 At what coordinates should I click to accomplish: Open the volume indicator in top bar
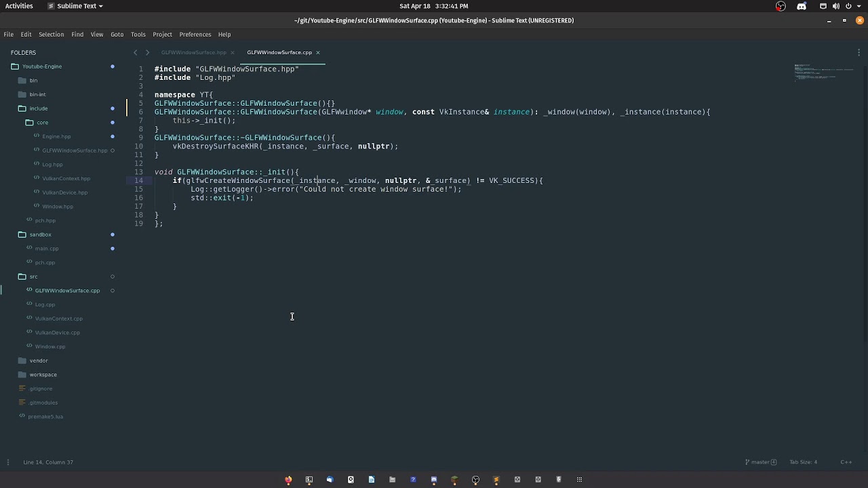click(x=835, y=6)
